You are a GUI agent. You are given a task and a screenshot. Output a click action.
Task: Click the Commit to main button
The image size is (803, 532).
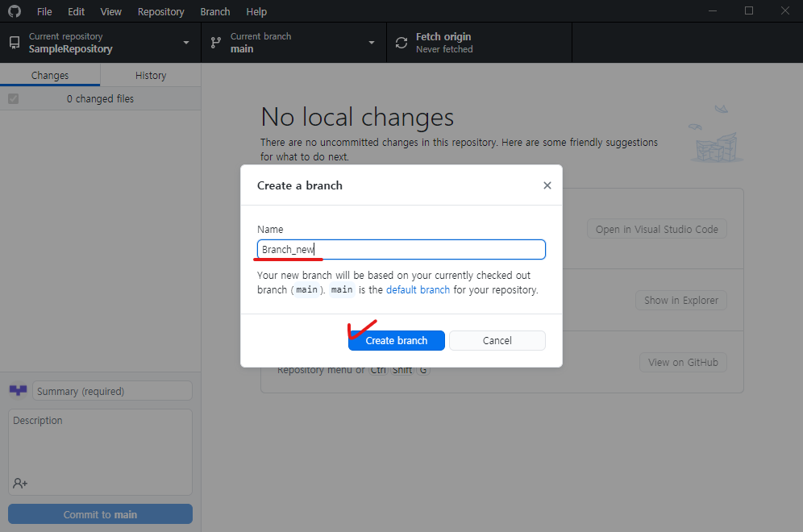[100, 514]
